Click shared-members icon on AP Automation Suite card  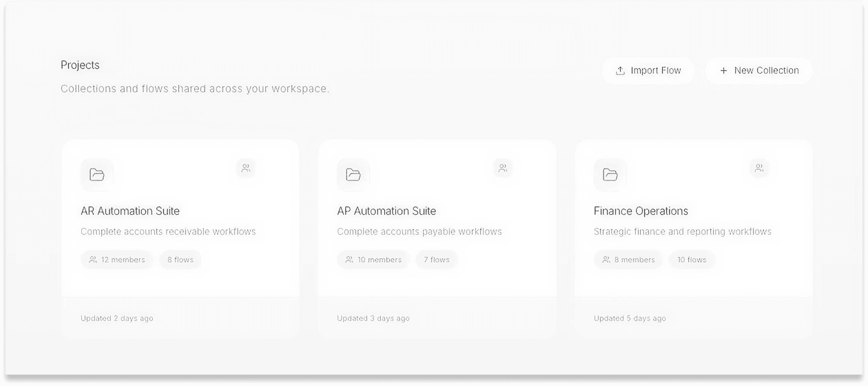(503, 168)
